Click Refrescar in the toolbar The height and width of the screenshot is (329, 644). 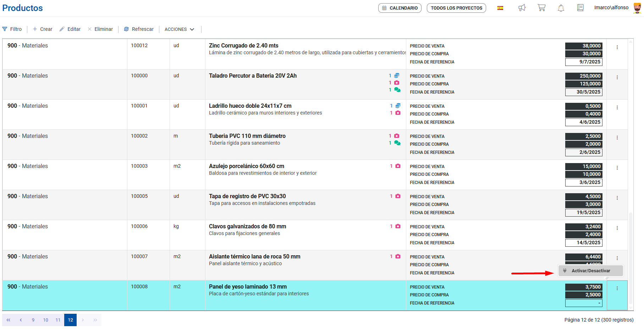139,29
